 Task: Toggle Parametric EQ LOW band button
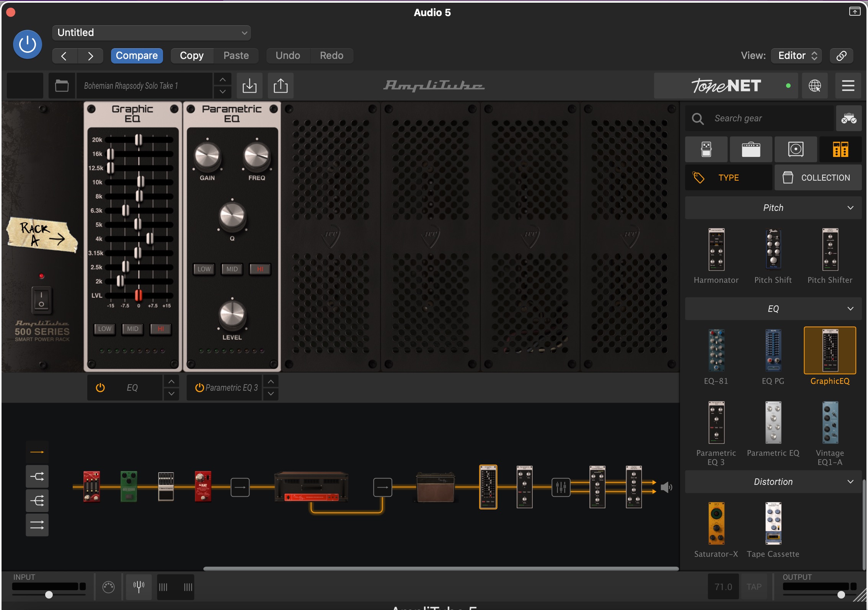(x=204, y=269)
